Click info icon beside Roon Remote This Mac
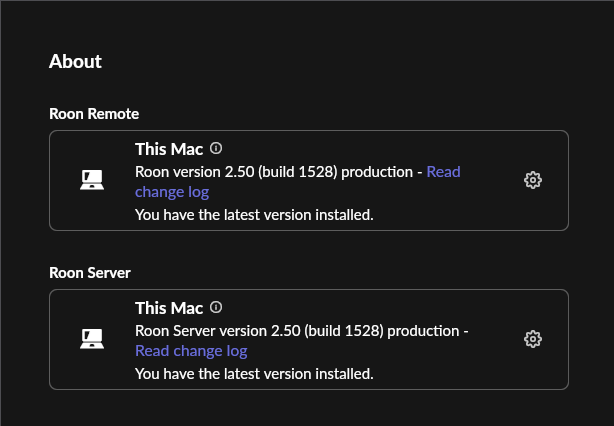The height and width of the screenshot is (426, 614). coord(216,148)
